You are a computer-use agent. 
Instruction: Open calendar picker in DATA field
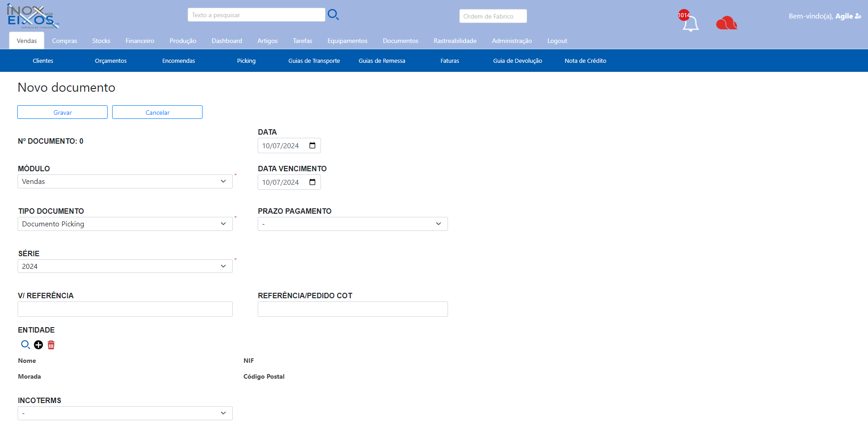(x=312, y=145)
